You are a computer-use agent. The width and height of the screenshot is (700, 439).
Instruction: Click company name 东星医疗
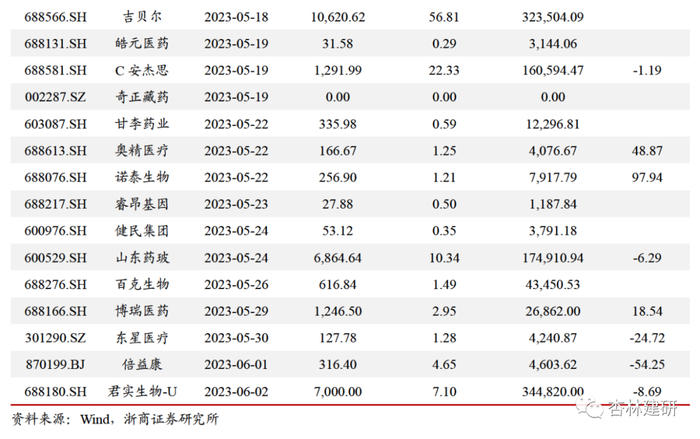pyautogui.click(x=142, y=338)
